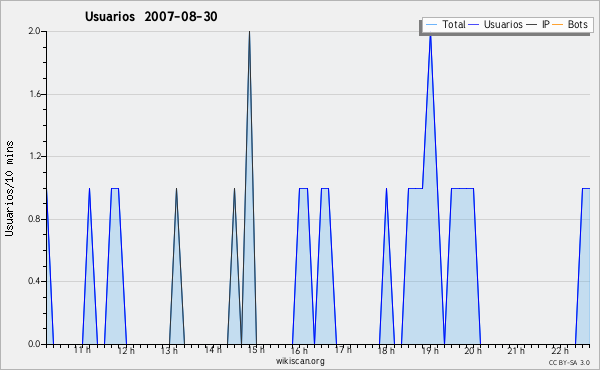Click the 'Usuarios/10 mins' vertical axis label

tap(9, 189)
